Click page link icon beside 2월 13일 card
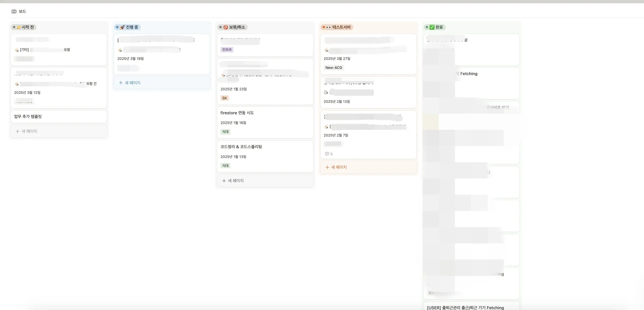The width and height of the screenshot is (644, 310). pyautogui.click(x=326, y=93)
